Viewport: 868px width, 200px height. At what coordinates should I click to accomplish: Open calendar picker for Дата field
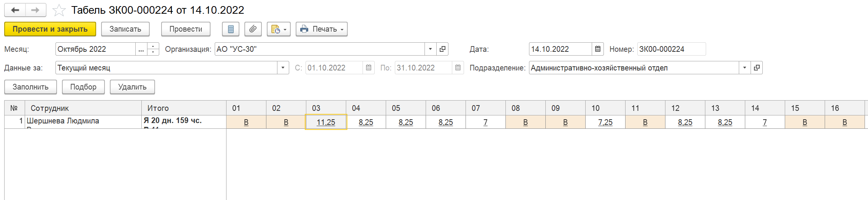[598, 49]
